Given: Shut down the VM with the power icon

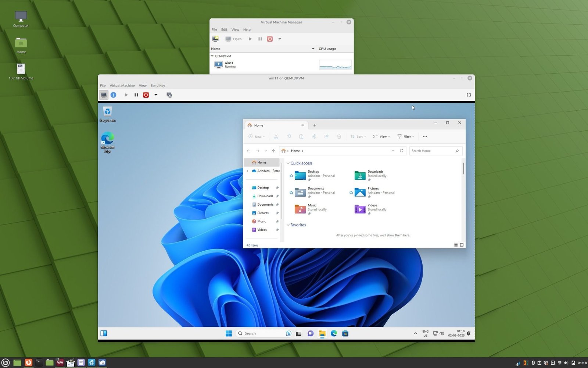Looking at the screenshot, I should click(146, 95).
